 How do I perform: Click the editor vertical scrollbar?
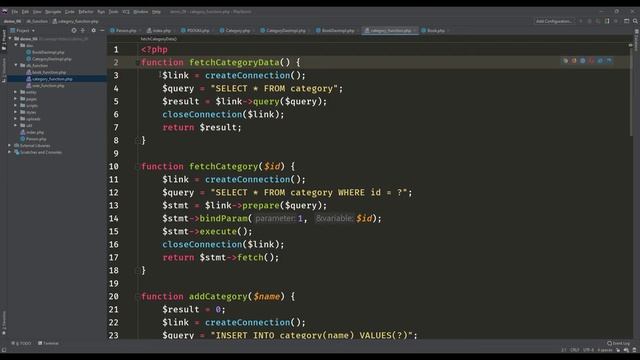click(x=631, y=90)
